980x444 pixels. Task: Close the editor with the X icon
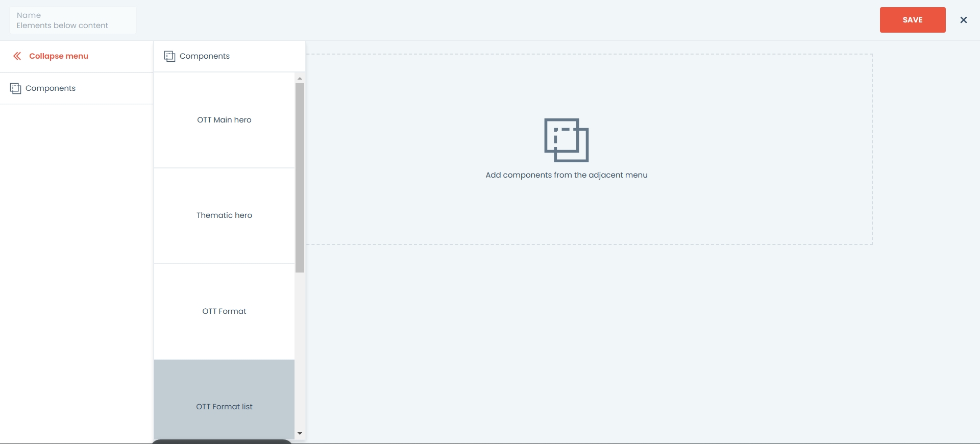pyautogui.click(x=963, y=20)
